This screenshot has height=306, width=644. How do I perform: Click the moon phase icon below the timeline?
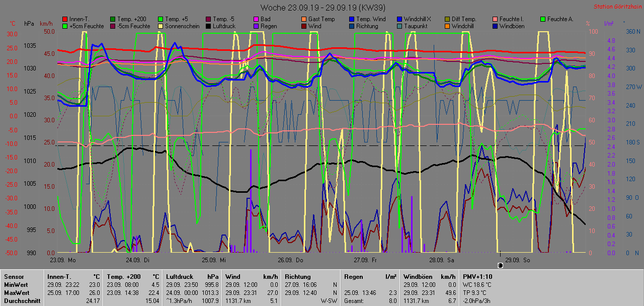(501, 265)
